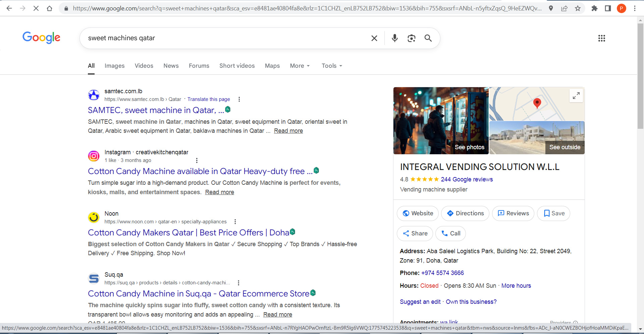Go forward in browser history
Image resolution: width=644 pixels, height=334 pixels.
pyautogui.click(x=22, y=8)
